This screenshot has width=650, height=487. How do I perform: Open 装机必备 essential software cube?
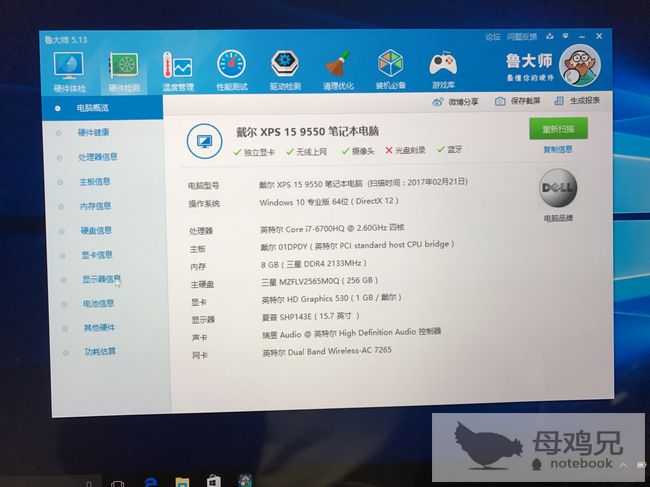click(390, 70)
